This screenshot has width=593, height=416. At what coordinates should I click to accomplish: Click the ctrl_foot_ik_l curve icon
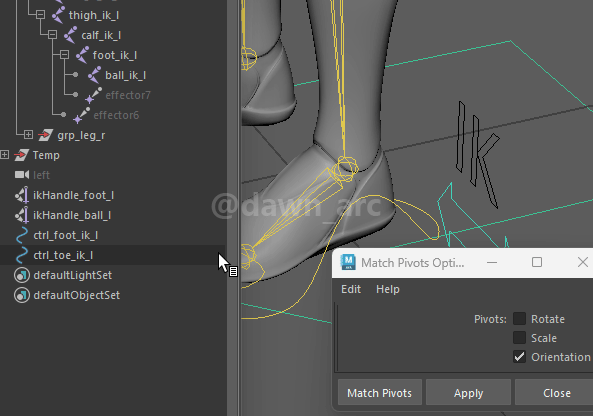(22, 235)
